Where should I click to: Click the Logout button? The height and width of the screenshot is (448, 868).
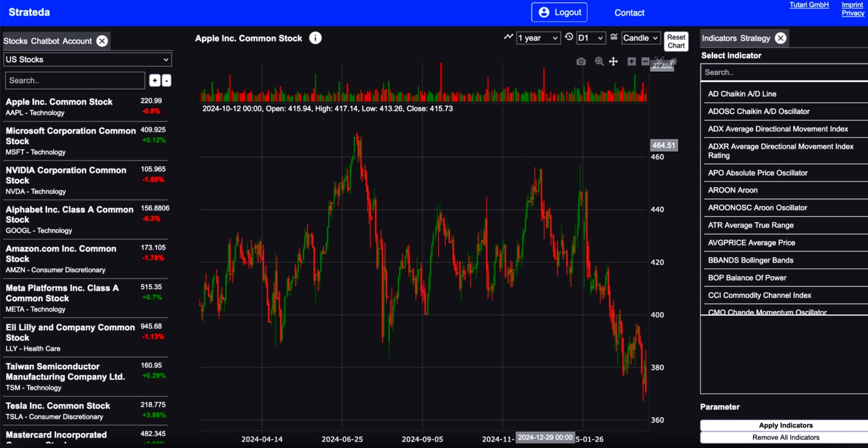559,12
